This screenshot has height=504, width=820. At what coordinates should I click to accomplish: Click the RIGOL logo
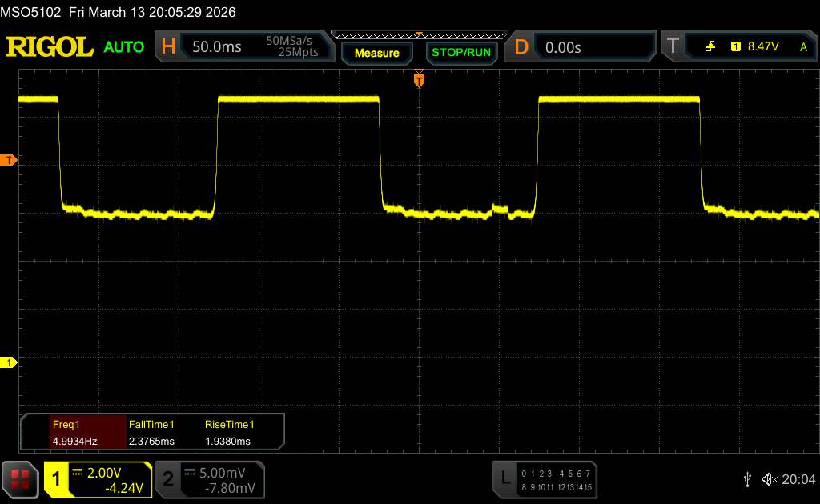point(50,47)
